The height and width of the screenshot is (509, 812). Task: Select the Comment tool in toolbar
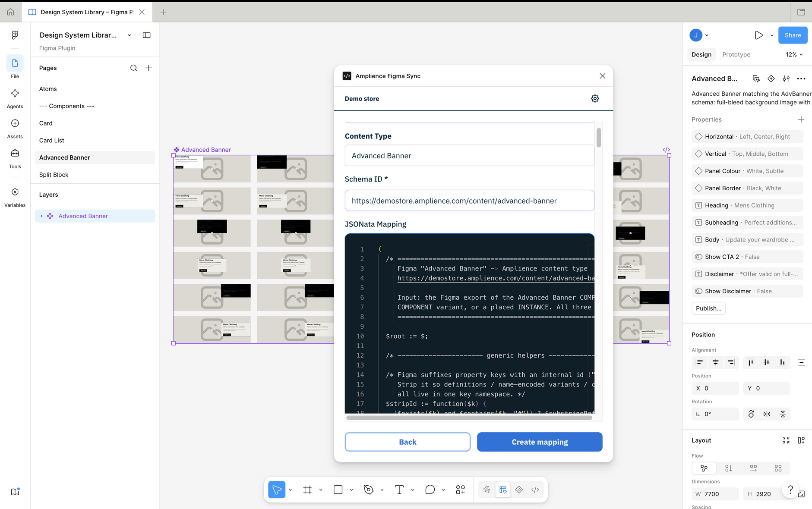430,490
